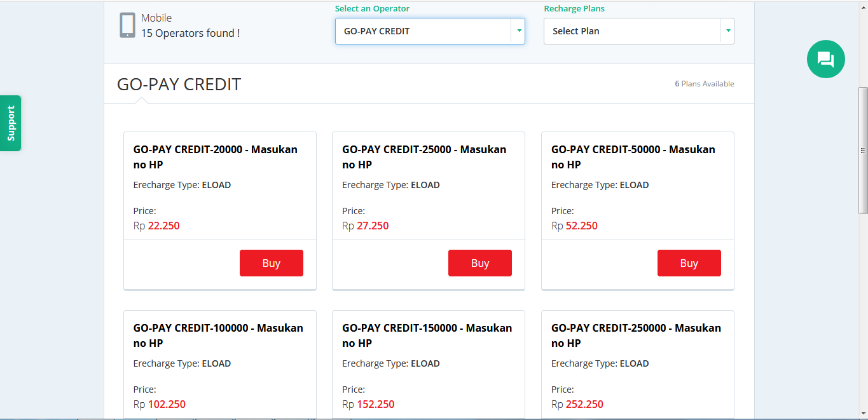
Task: Select the GO-PAY CREDIT-150000 plan title
Action: pos(427,335)
